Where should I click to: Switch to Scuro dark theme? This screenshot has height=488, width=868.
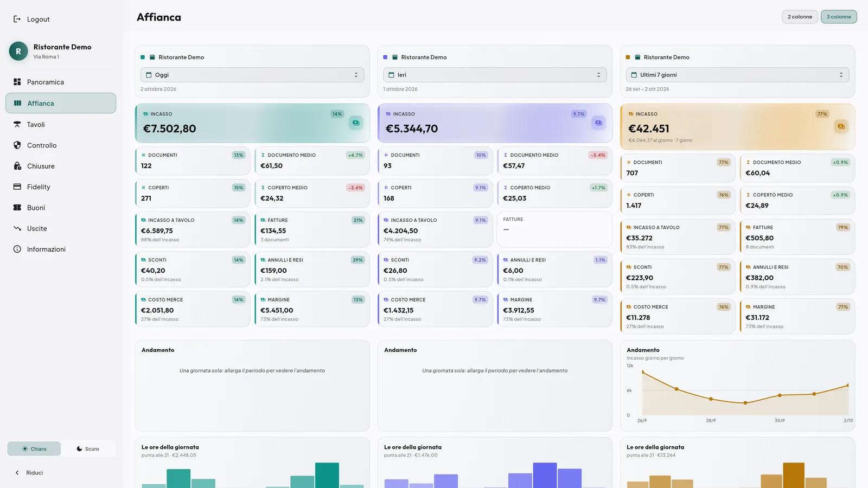(x=88, y=449)
